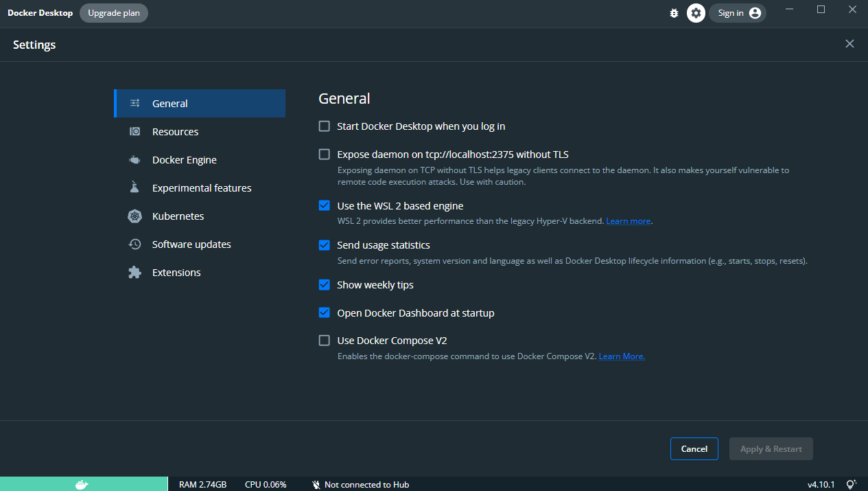Open the Extensions settings section

coord(200,273)
